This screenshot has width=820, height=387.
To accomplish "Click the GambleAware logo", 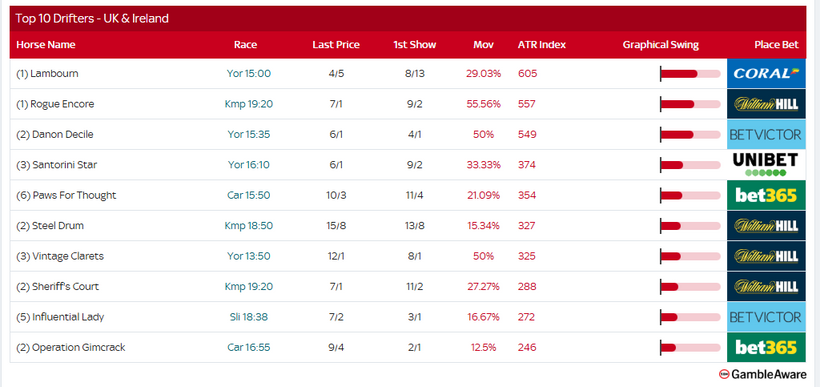I will click(x=762, y=374).
